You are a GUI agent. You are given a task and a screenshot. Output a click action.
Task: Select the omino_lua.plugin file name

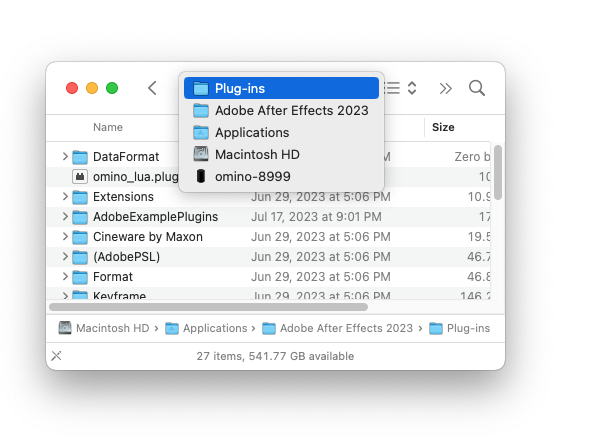[x=136, y=176]
